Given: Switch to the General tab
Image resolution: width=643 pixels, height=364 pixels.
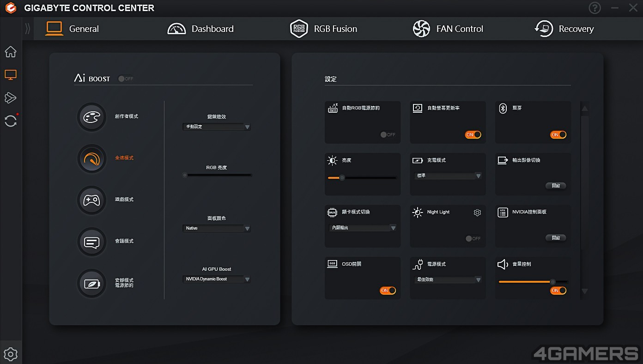Looking at the screenshot, I should tap(72, 29).
